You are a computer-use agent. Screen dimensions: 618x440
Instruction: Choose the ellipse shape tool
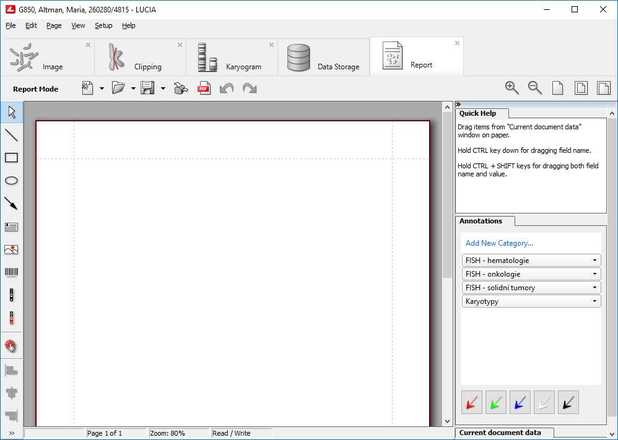point(12,181)
